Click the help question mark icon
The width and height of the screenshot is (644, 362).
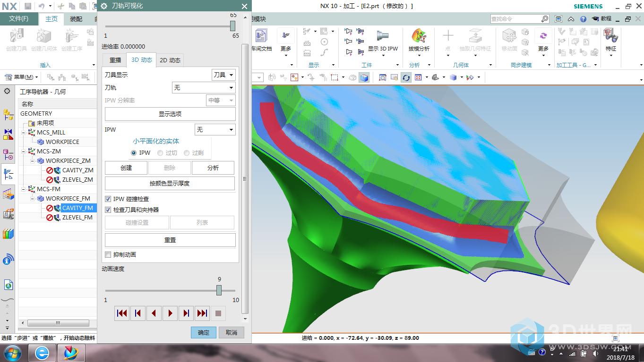(583, 19)
